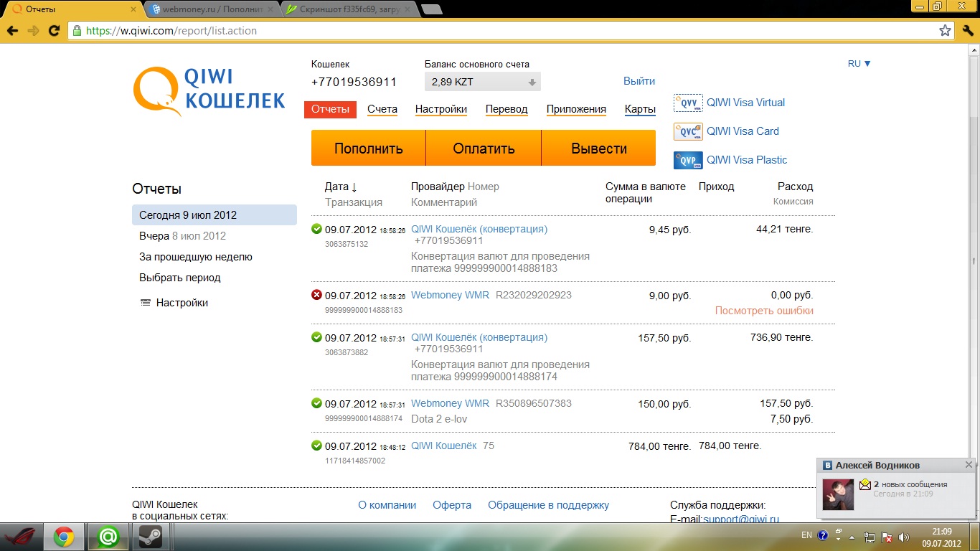Show hidden tray icons with the arrow
Viewport: 980px width, 551px height.
click(x=853, y=537)
